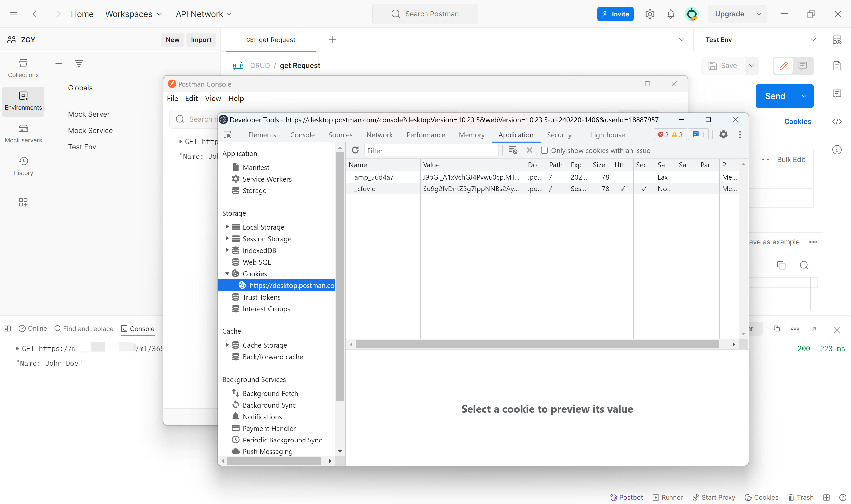Open the Test Env environment selector dropdown

pos(760,40)
